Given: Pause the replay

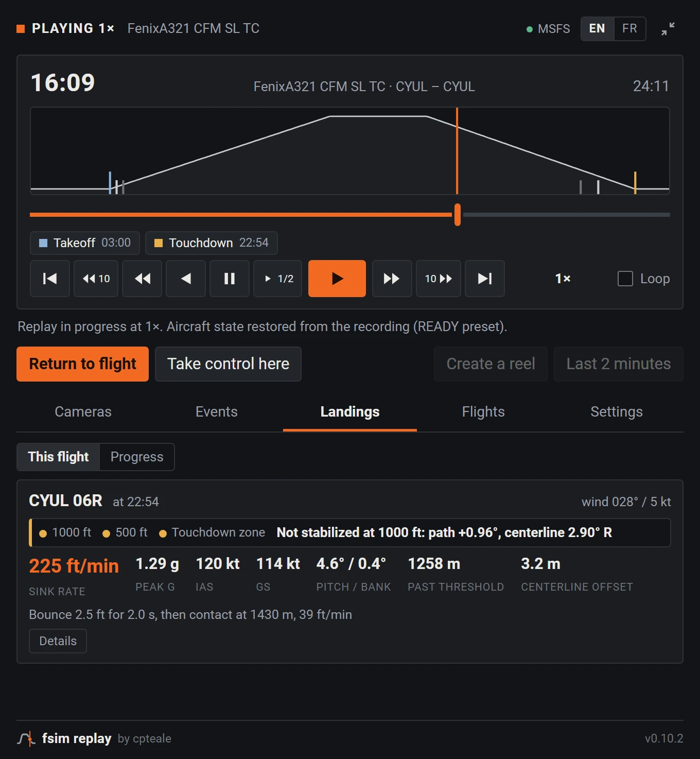Looking at the screenshot, I should 230,279.
